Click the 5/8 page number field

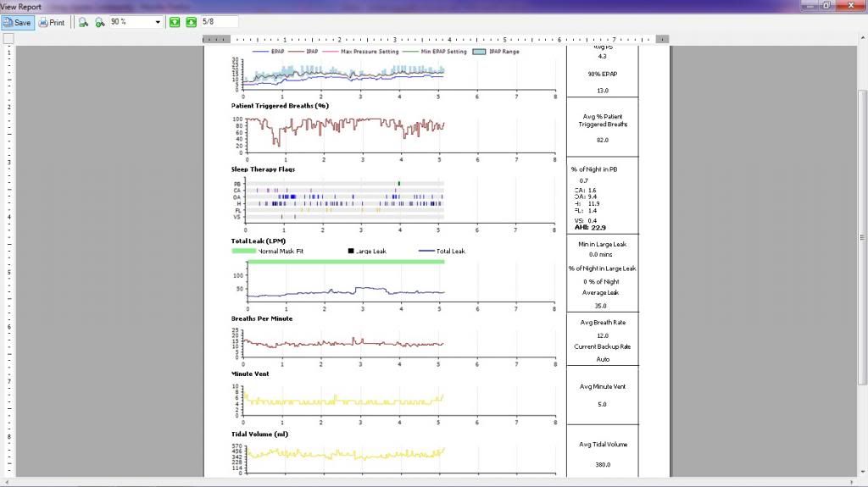(x=220, y=21)
